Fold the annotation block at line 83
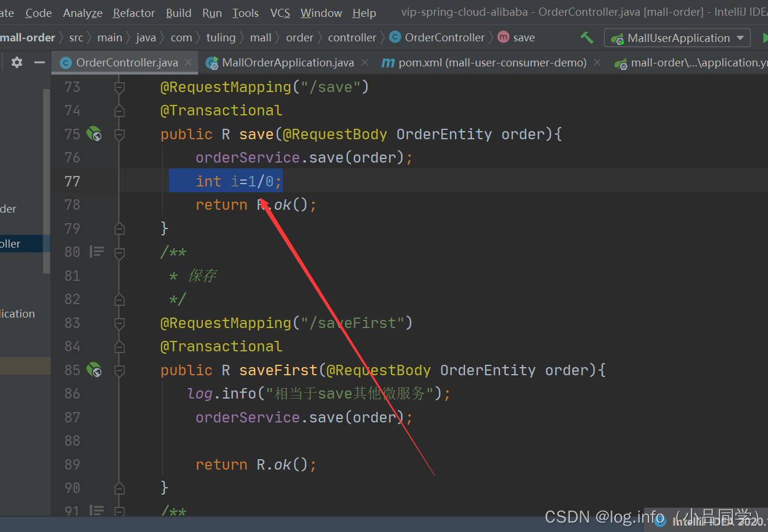 pyautogui.click(x=119, y=323)
